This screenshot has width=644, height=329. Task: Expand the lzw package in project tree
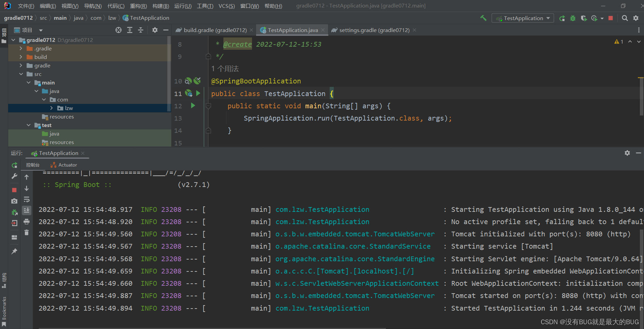tap(51, 108)
